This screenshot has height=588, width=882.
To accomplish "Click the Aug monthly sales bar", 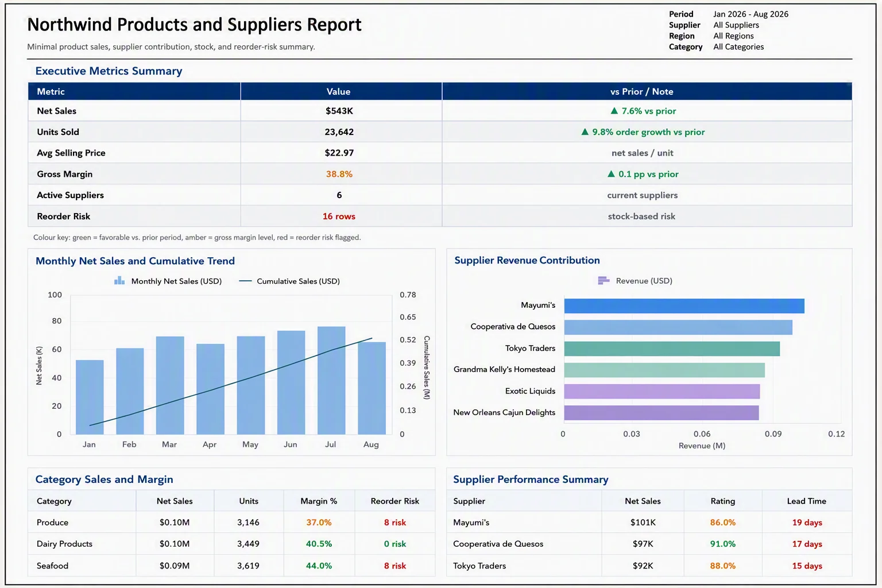I will click(x=372, y=388).
